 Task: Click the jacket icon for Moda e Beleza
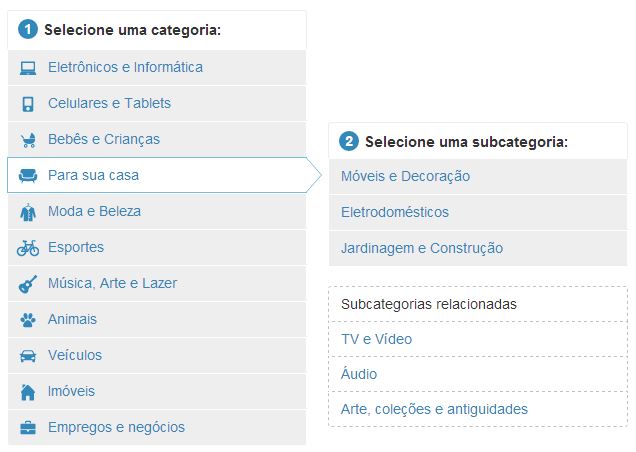[x=28, y=212]
